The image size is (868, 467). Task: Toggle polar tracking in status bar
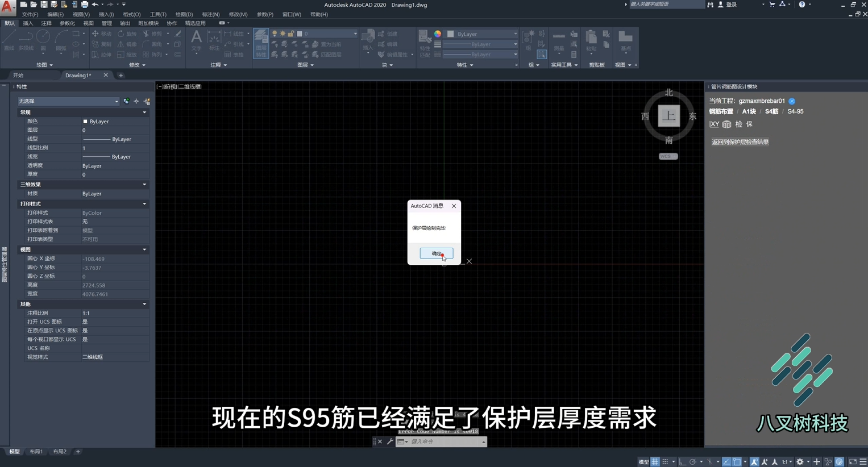[x=693, y=462]
